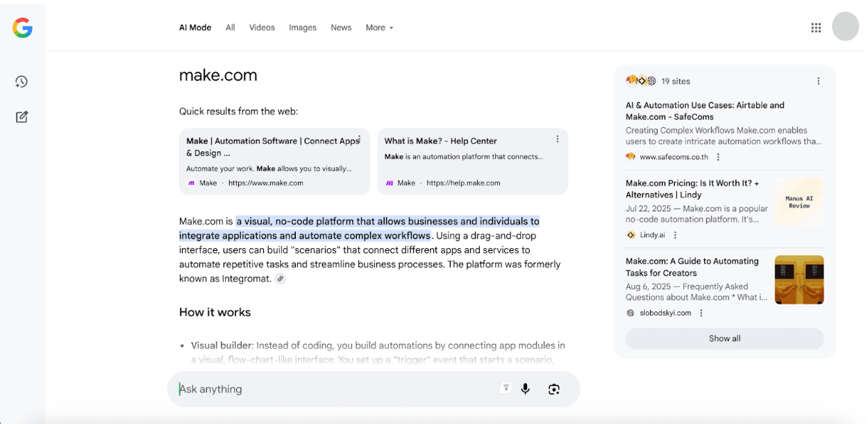Open search history from the left sidebar

coord(21,81)
